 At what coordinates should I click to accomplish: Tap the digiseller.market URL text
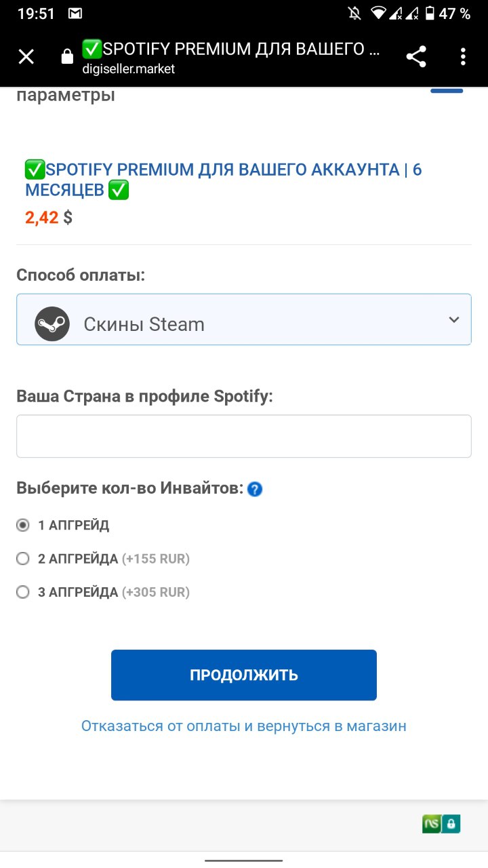click(x=128, y=68)
